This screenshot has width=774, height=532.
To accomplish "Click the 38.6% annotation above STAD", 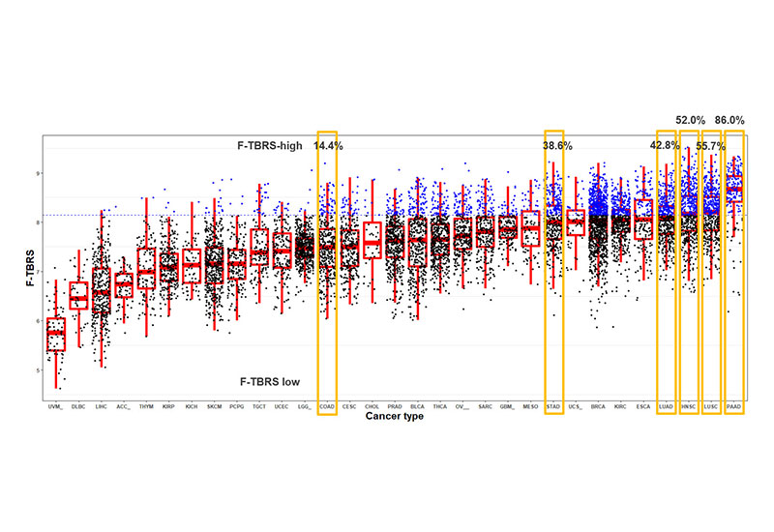I will (x=556, y=146).
